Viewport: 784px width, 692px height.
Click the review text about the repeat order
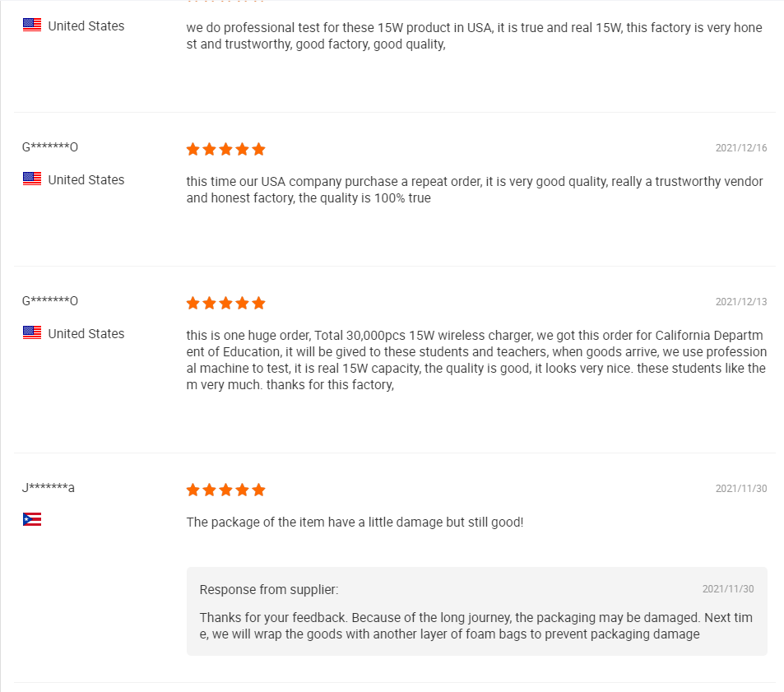475,189
